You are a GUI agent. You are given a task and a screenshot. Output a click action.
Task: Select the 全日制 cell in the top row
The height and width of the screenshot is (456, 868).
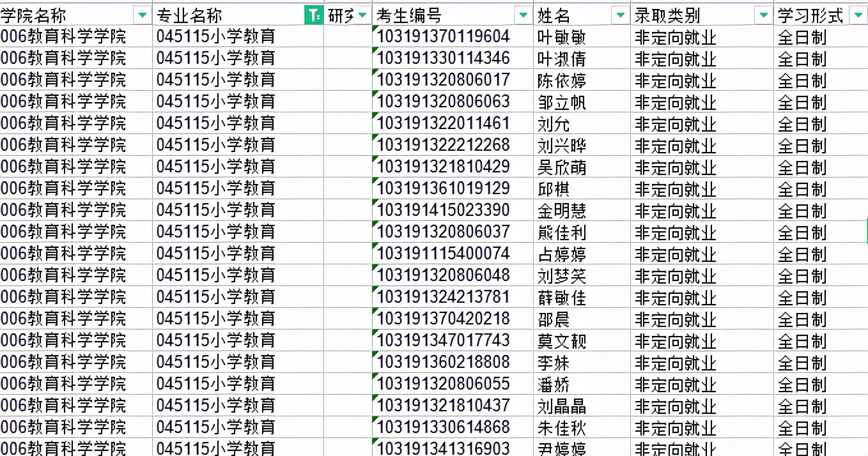tap(802, 36)
